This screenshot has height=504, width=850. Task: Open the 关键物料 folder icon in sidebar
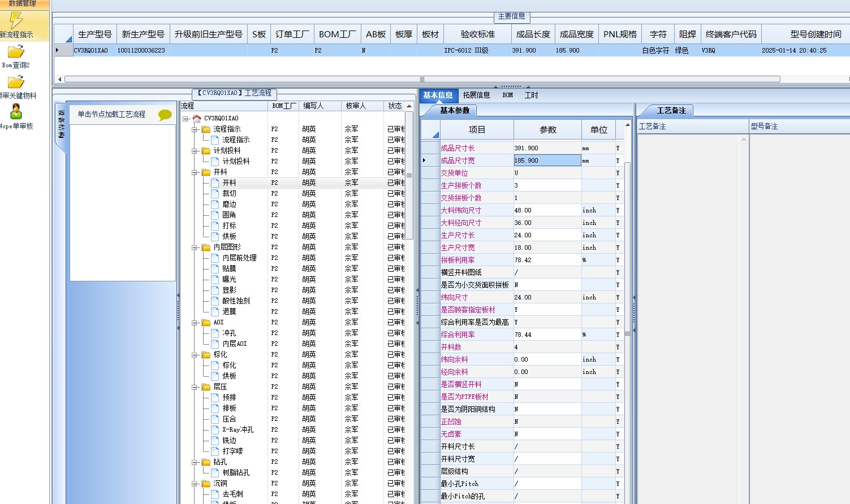click(x=16, y=82)
